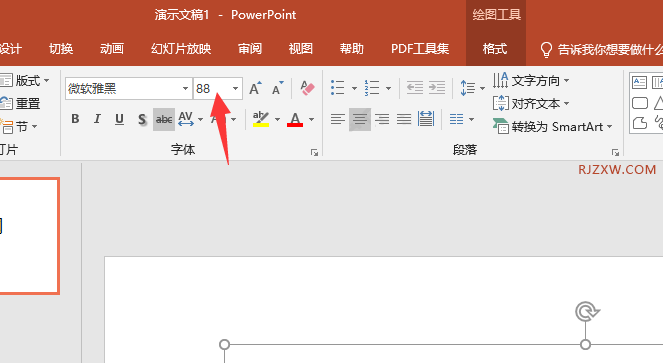
Task: Open the font color dropdown arrow
Action: pos(311,120)
